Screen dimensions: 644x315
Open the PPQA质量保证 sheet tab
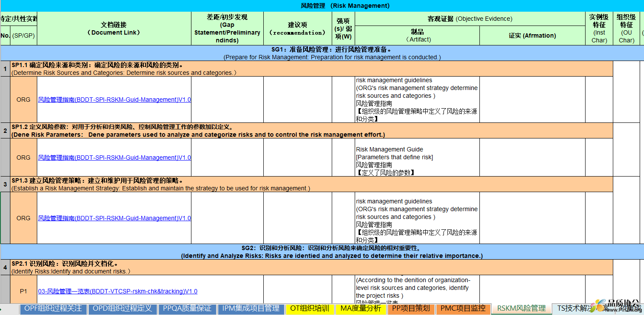pos(187,309)
